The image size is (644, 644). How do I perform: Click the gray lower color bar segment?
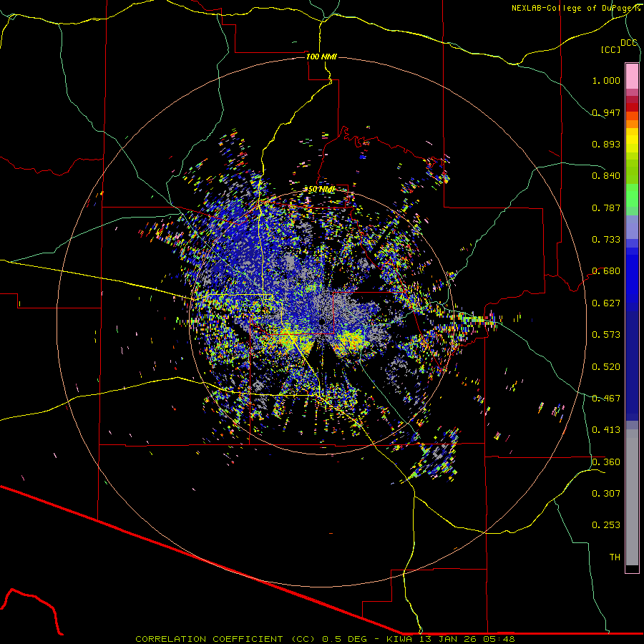632,497
